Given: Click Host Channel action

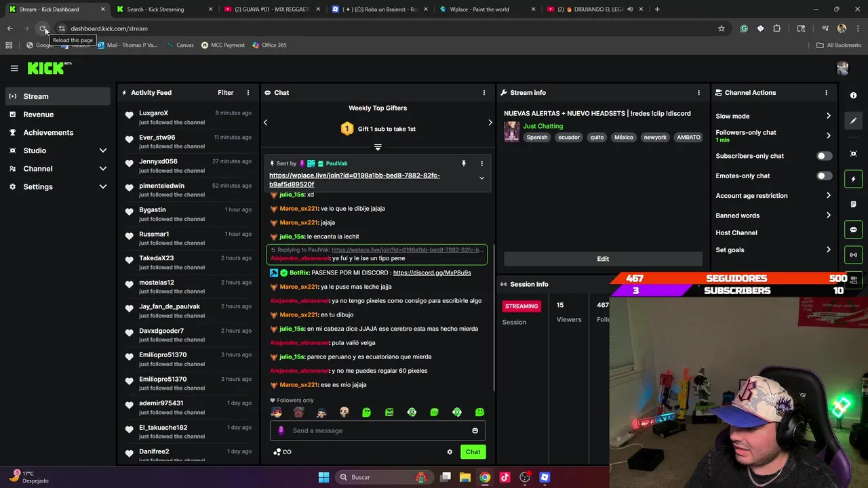Looking at the screenshot, I should point(736,233).
